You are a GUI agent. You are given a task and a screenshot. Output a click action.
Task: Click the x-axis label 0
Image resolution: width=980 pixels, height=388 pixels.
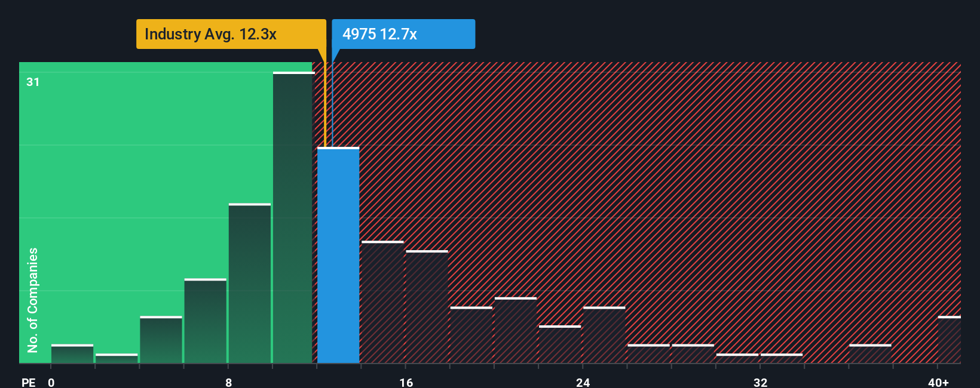[51, 382]
